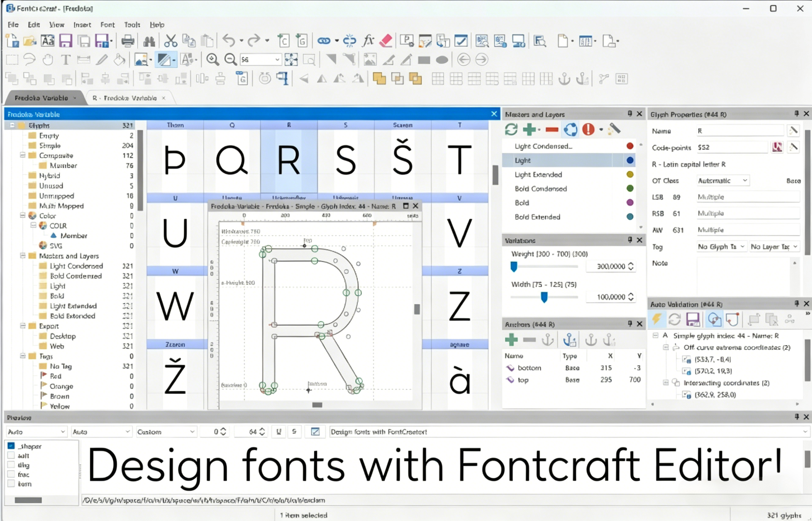Click the blue color swatch of the Light master
The width and height of the screenshot is (812, 521).
pyautogui.click(x=629, y=160)
